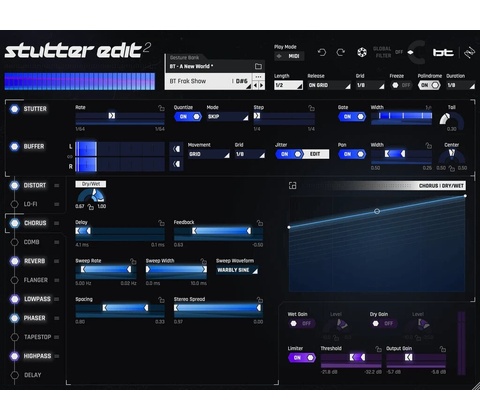The width and height of the screenshot is (480, 420).
Task: Select the Chorus effect module
Action: pyautogui.click(x=35, y=223)
